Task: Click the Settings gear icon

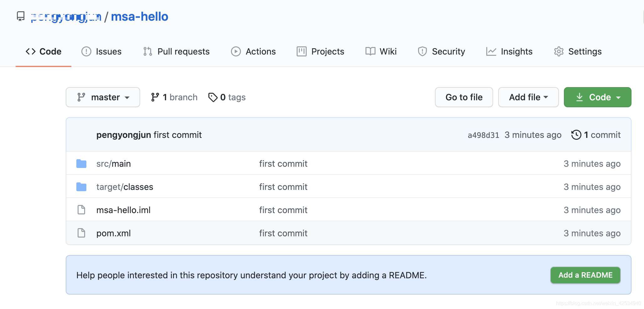Action: point(559,51)
